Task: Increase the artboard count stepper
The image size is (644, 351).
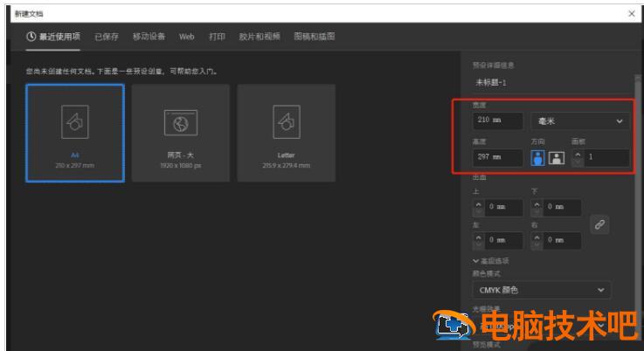Action: pyautogui.click(x=578, y=155)
